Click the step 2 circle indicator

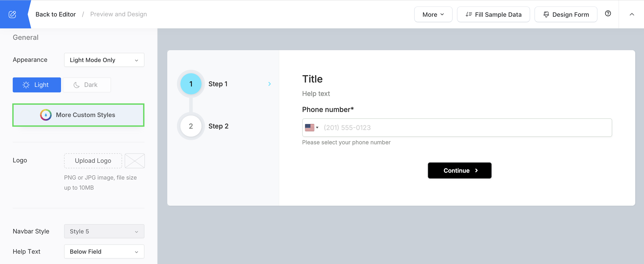(x=191, y=126)
